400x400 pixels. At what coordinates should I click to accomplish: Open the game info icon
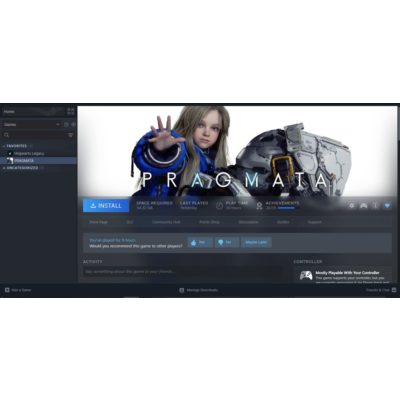click(375, 206)
